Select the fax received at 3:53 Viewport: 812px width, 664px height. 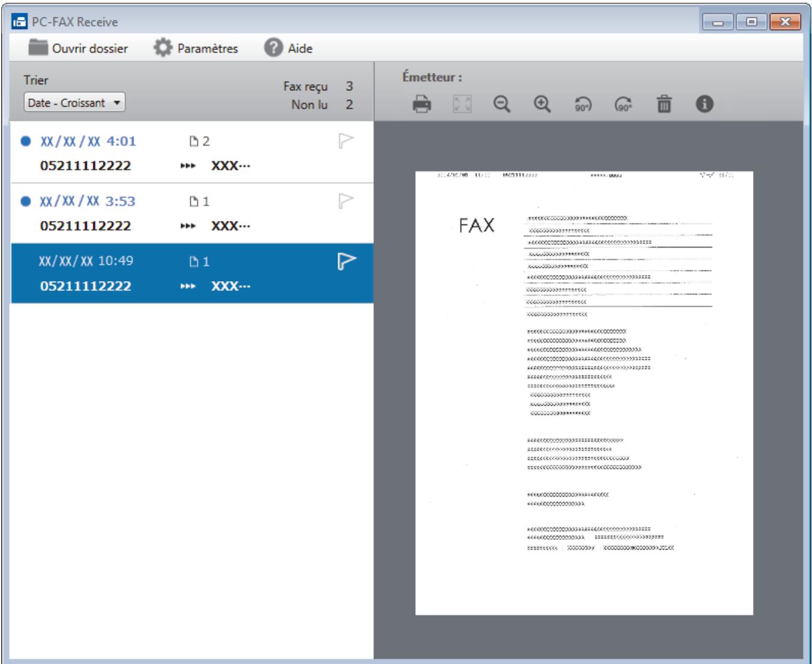click(x=192, y=213)
